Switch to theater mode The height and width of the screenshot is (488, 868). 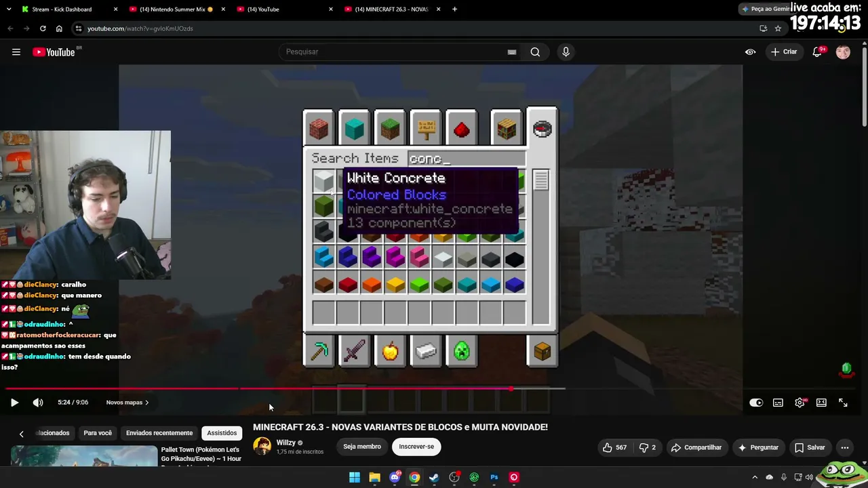pos(821,403)
